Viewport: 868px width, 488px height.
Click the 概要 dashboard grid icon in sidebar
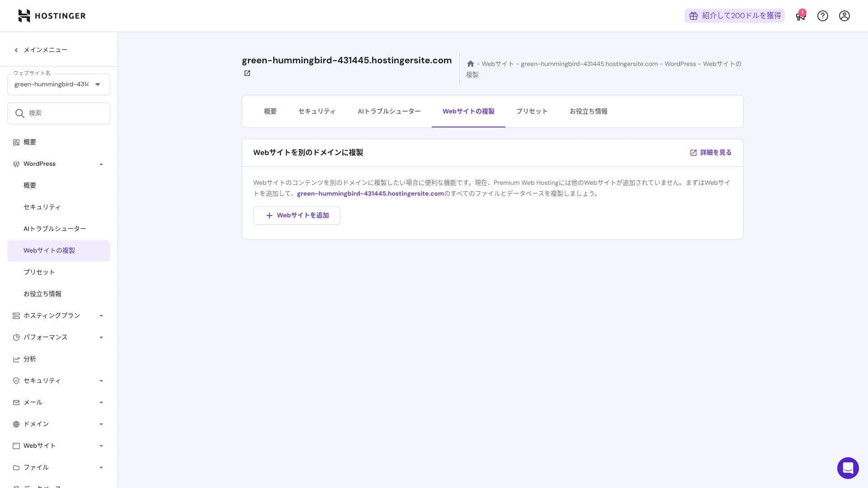(16, 142)
